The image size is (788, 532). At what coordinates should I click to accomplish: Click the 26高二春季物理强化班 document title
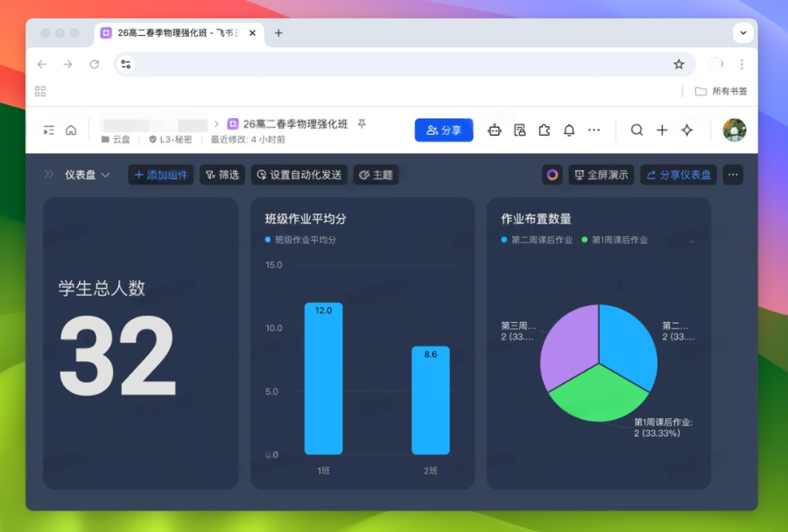(x=296, y=124)
